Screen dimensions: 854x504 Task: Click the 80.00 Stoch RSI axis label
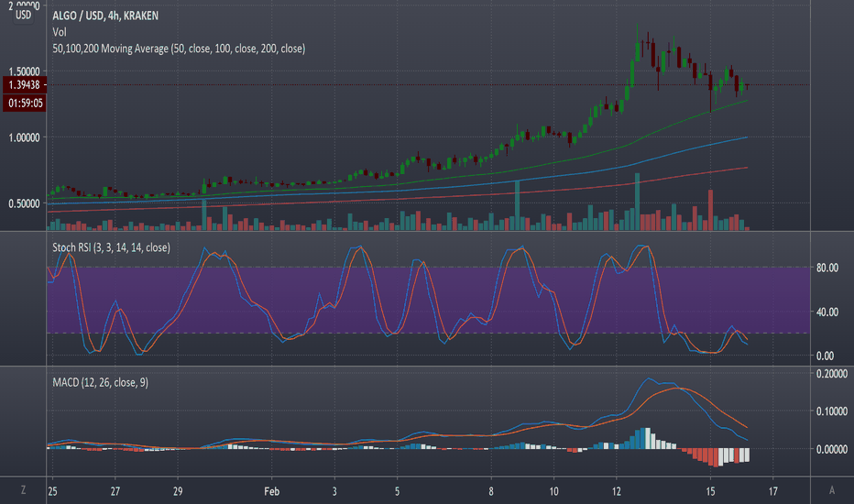827,268
